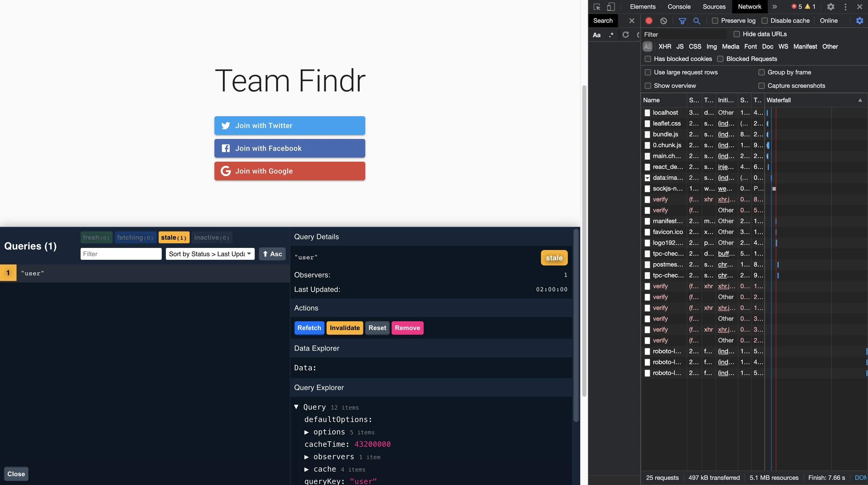Toggle match case Aa icon
Image resolution: width=868 pixels, height=485 pixels.
tap(596, 35)
